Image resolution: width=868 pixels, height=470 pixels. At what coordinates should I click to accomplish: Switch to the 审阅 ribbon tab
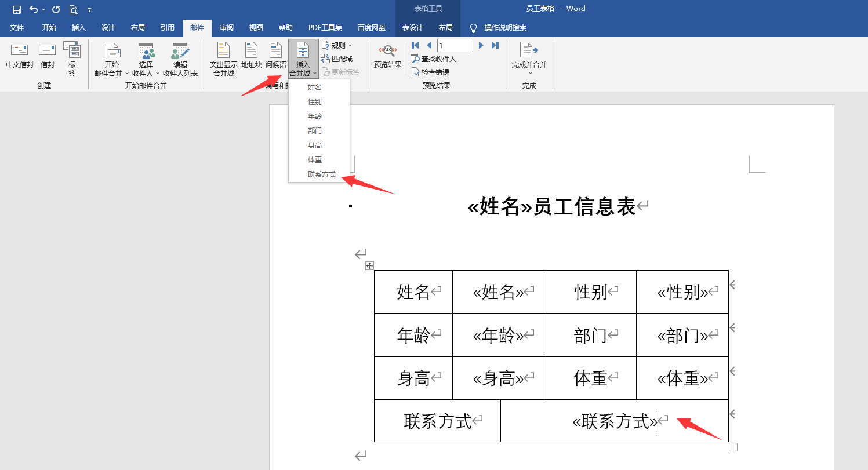coord(227,28)
